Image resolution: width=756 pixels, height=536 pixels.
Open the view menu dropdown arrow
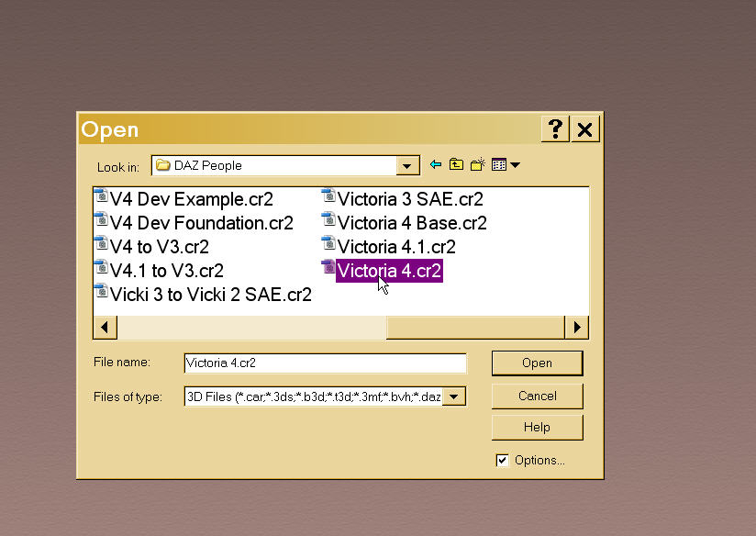click(x=515, y=165)
